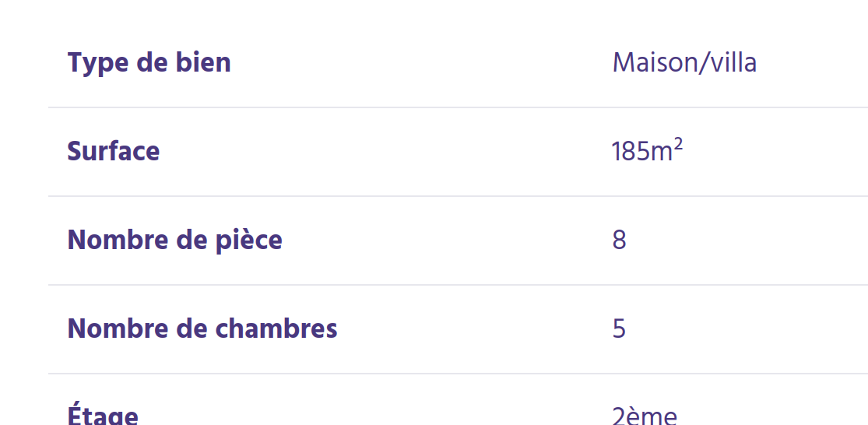This screenshot has height=425, width=868.
Task: Select the "185m²" surface value
Action: click(x=646, y=151)
